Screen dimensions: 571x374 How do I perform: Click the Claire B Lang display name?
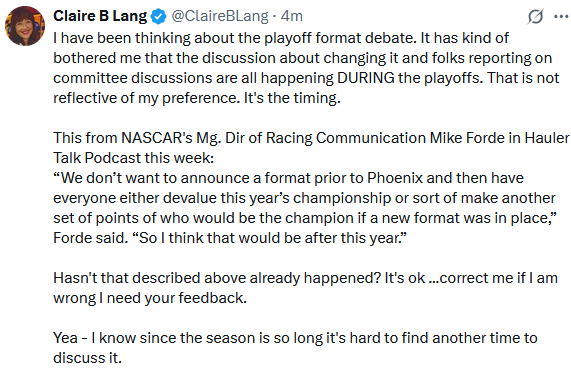pos(100,16)
